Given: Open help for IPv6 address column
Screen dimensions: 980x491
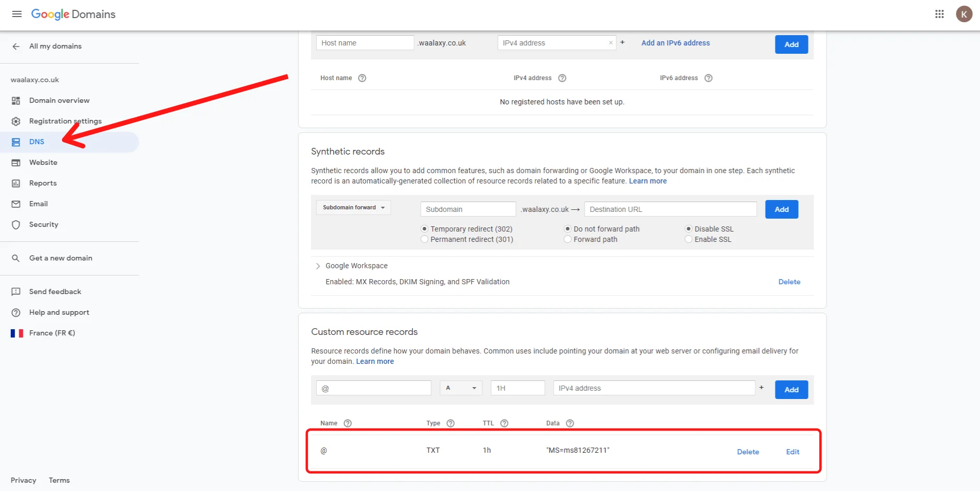Looking at the screenshot, I should tap(708, 78).
